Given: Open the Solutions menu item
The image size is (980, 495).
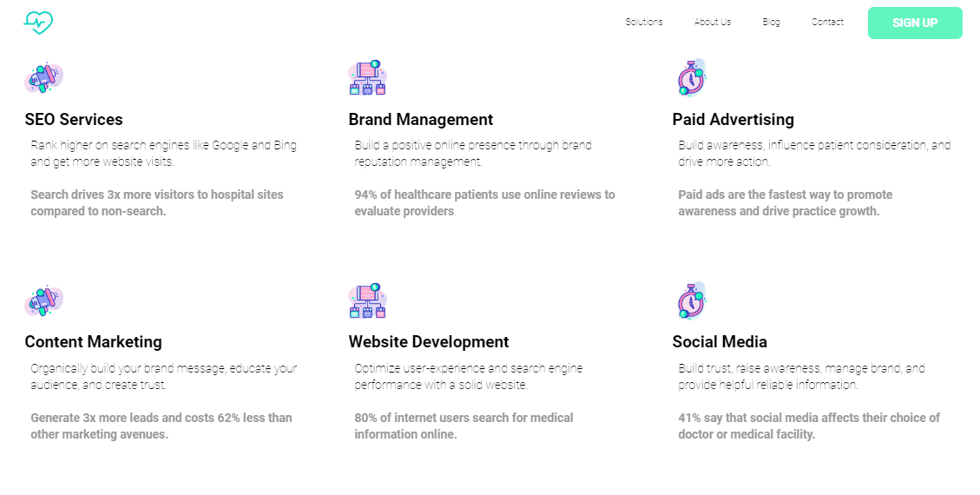Looking at the screenshot, I should point(643,23).
